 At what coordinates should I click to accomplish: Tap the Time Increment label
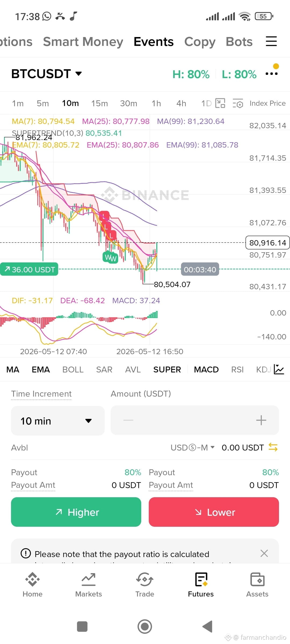[41, 394]
